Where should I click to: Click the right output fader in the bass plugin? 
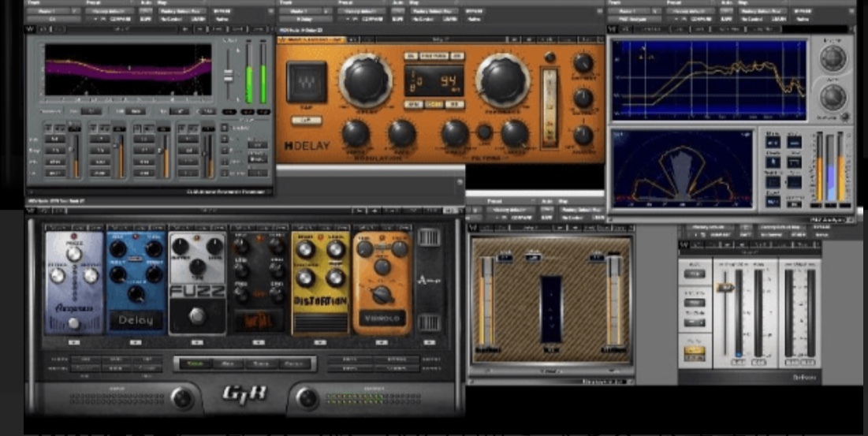click(613, 300)
